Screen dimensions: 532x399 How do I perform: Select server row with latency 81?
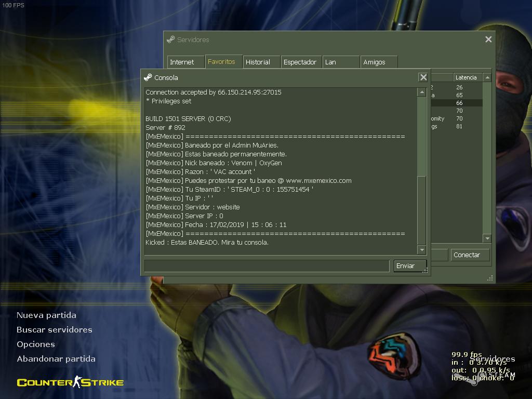click(456, 126)
